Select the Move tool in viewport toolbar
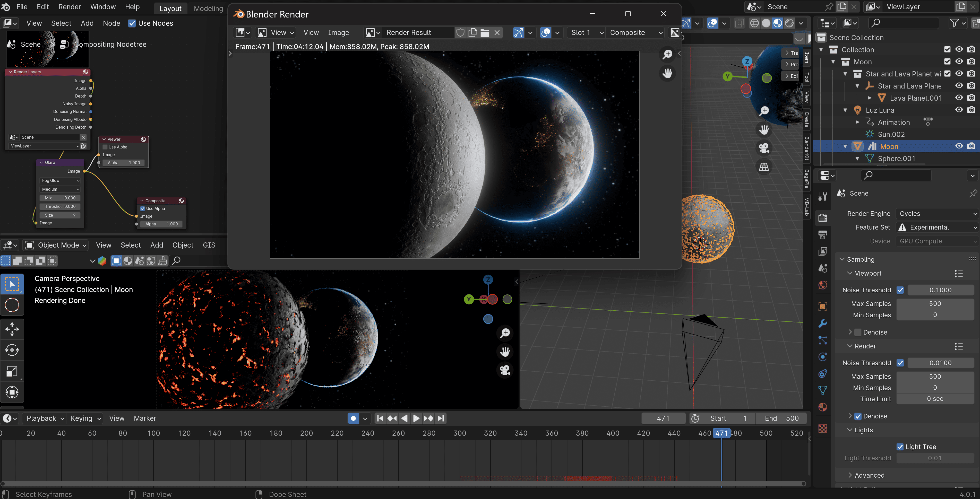The image size is (980, 499). point(12,329)
